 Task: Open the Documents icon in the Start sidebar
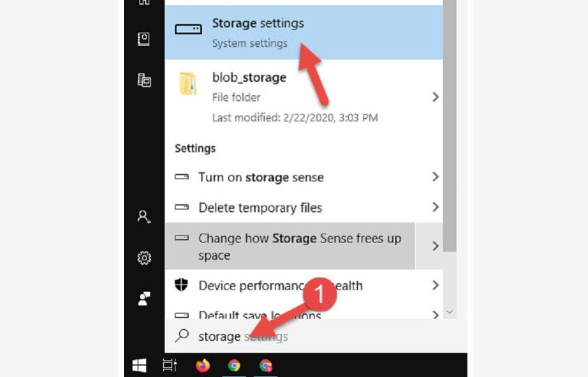click(x=144, y=40)
